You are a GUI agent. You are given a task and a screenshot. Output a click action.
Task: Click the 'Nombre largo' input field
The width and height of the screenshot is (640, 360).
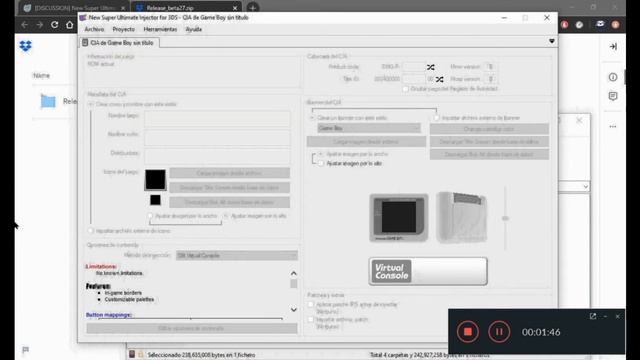[217, 119]
